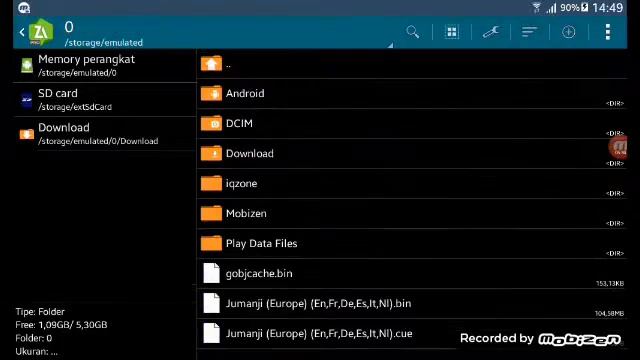Open the ZArchiver app logo
Image resolution: width=640 pixels, height=360 pixels.
tap(41, 32)
